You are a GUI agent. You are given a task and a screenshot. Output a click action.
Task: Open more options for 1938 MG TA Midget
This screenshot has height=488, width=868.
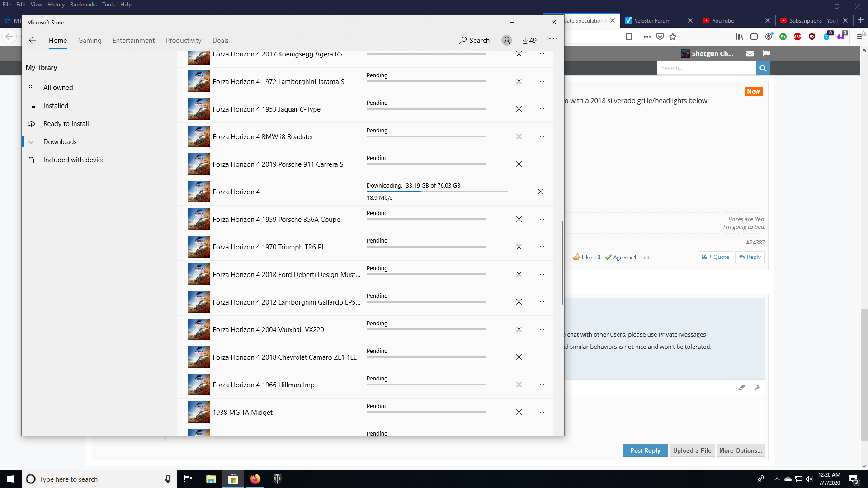tap(541, 412)
